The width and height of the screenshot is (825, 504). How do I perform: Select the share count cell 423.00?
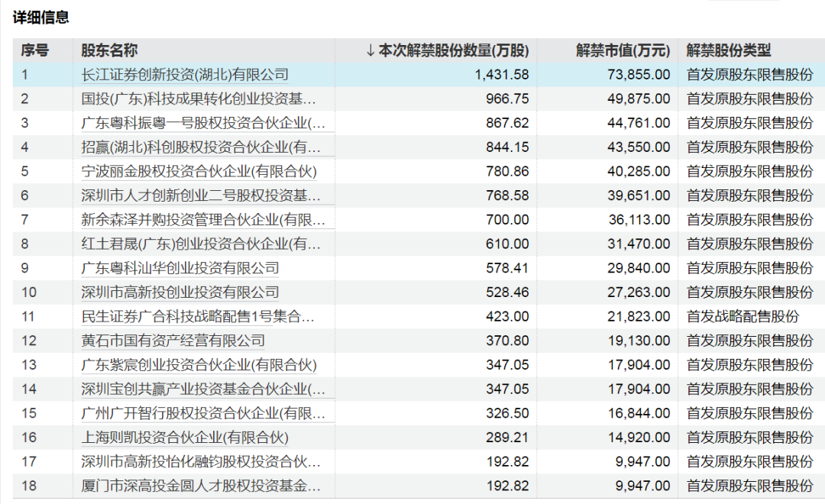tap(507, 317)
